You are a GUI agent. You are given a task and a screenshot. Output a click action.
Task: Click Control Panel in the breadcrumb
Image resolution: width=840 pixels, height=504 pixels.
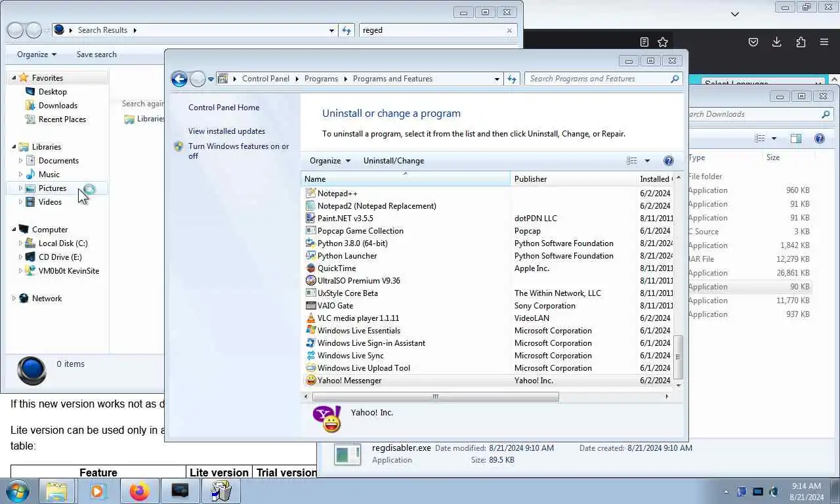point(265,79)
